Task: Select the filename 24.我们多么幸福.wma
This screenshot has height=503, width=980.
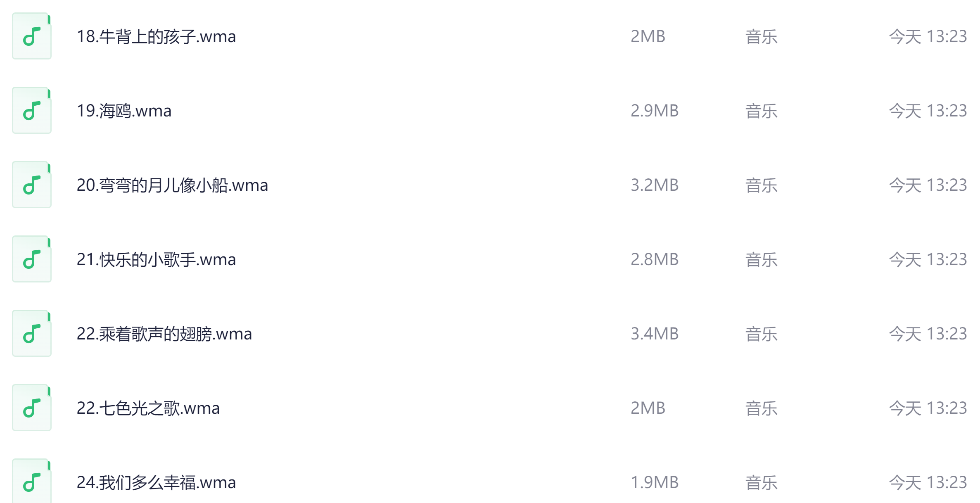Action: coord(156,483)
